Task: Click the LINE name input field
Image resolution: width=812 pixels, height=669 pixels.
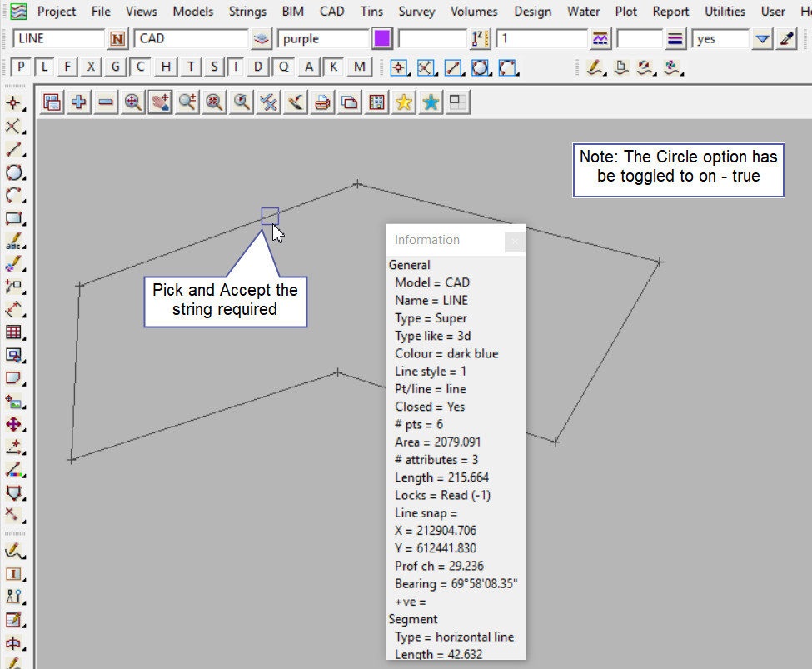Action: [x=58, y=39]
